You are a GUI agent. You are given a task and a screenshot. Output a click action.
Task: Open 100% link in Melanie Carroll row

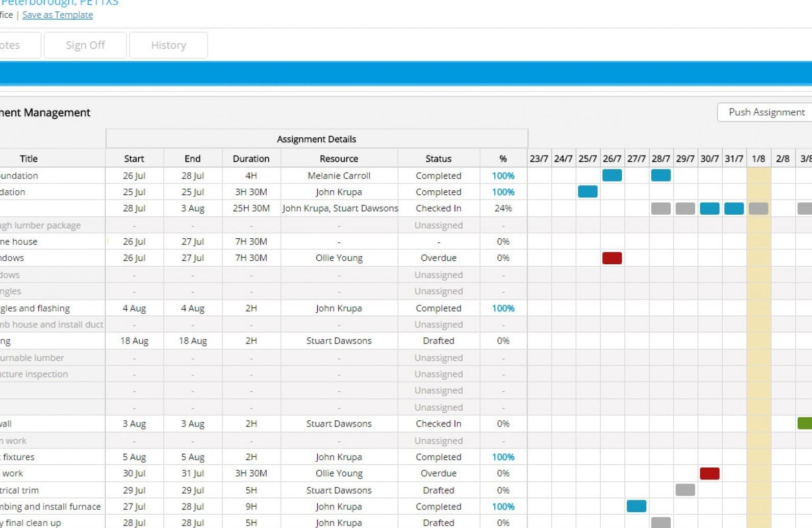[503, 175]
